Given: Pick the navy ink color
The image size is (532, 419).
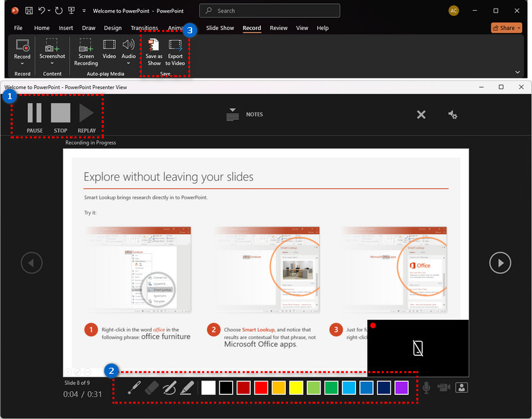Looking at the screenshot, I should tap(384, 388).
